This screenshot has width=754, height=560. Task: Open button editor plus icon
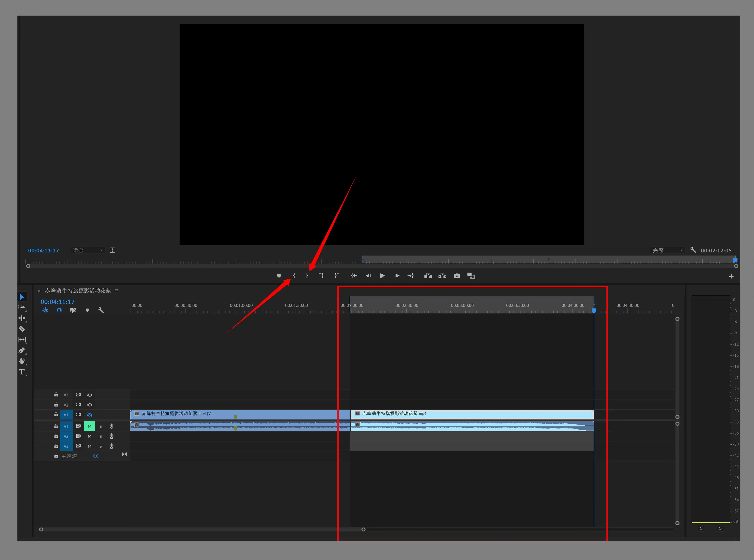[731, 276]
